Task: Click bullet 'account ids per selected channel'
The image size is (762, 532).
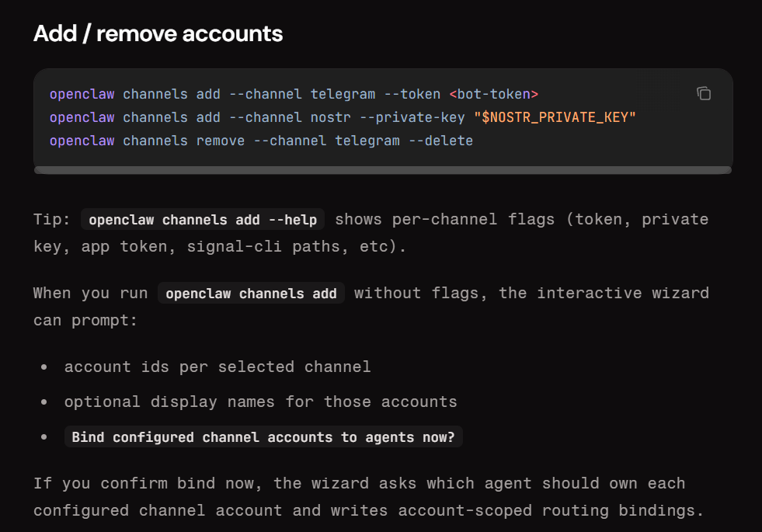Action: point(217,367)
